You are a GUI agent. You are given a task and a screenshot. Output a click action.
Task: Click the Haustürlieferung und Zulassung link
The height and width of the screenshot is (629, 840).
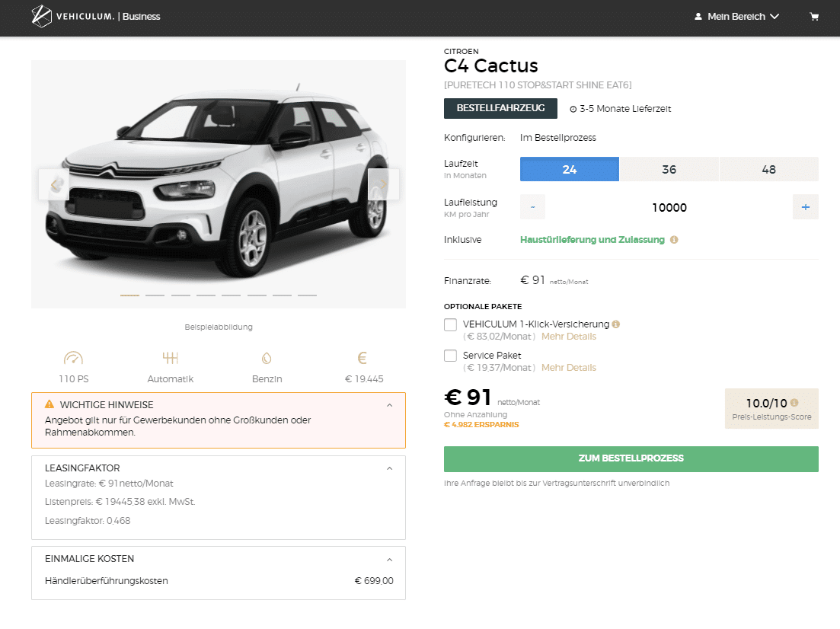point(592,239)
